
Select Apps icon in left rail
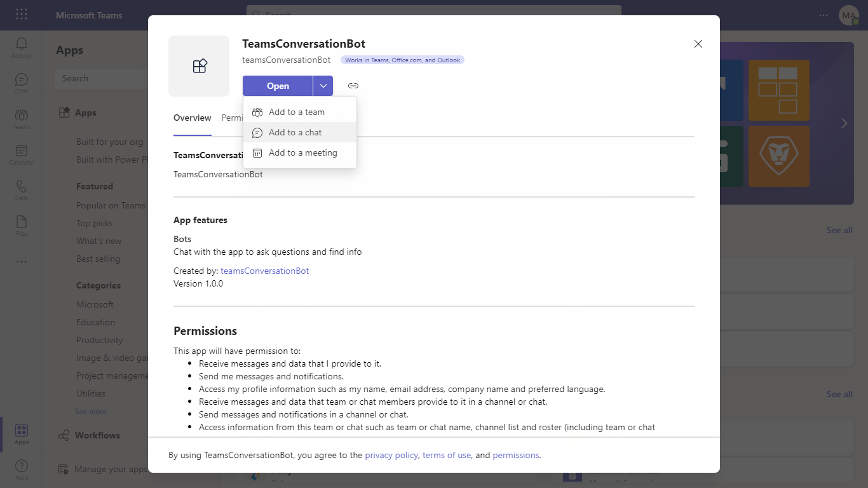[x=22, y=434]
